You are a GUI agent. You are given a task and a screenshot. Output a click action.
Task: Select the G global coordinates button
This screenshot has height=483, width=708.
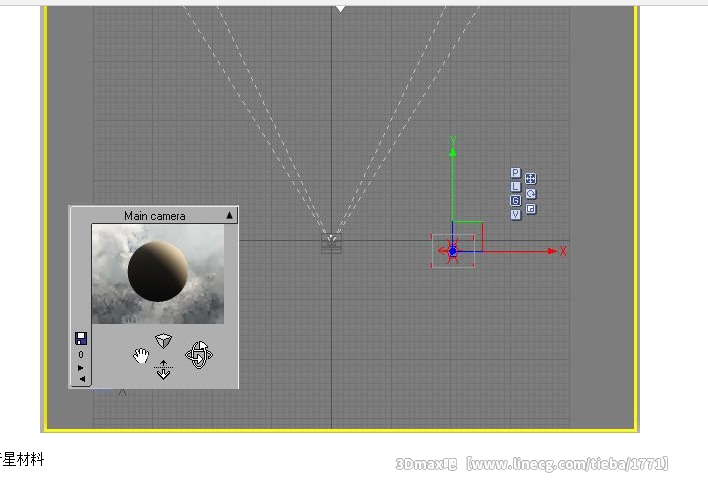tap(516, 201)
